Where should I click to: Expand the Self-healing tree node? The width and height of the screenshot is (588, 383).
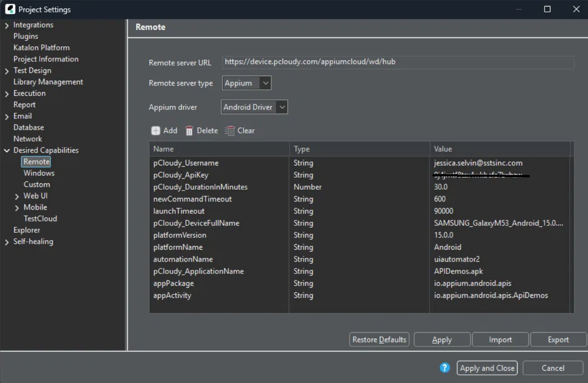point(6,241)
